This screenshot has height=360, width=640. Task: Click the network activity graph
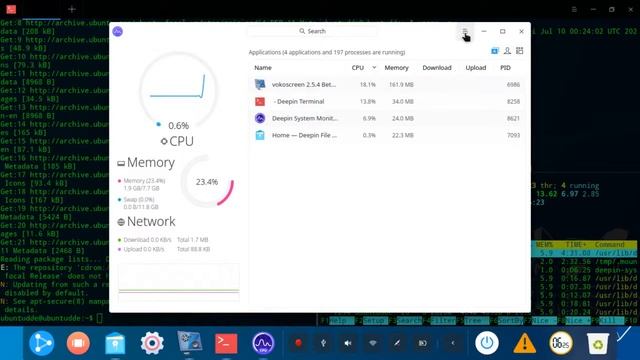(179, 282)
